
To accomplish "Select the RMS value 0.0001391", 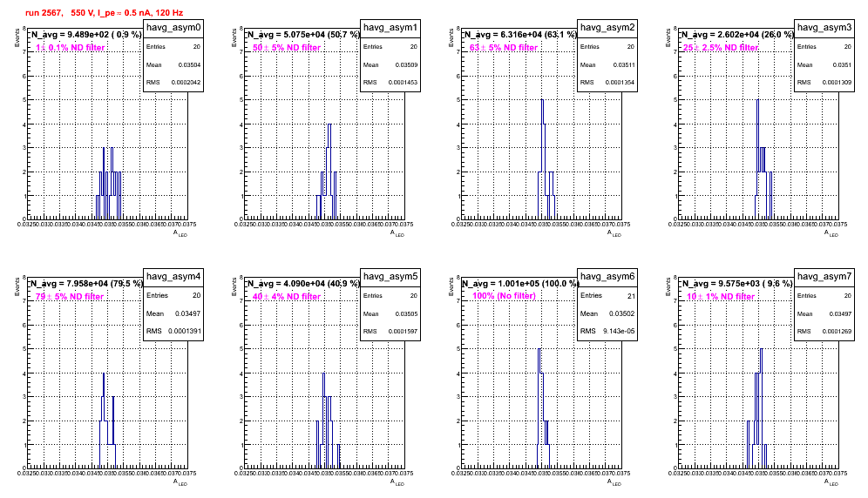I will click(184, 331).
